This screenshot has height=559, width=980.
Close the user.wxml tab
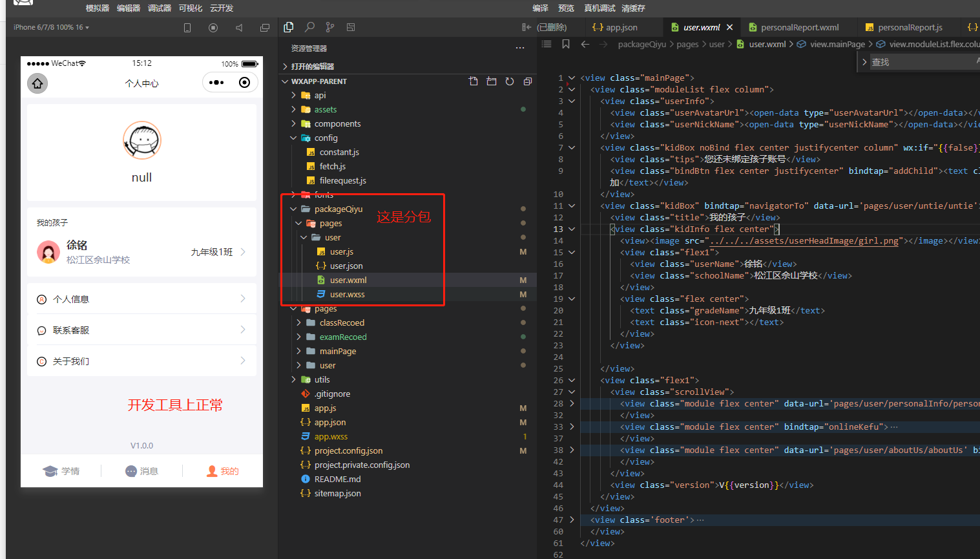[730, 27]
